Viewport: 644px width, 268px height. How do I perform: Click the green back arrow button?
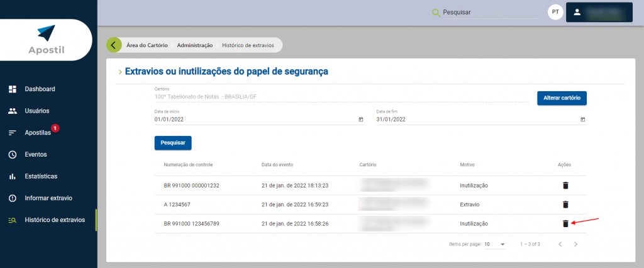[x=114, y=45]
